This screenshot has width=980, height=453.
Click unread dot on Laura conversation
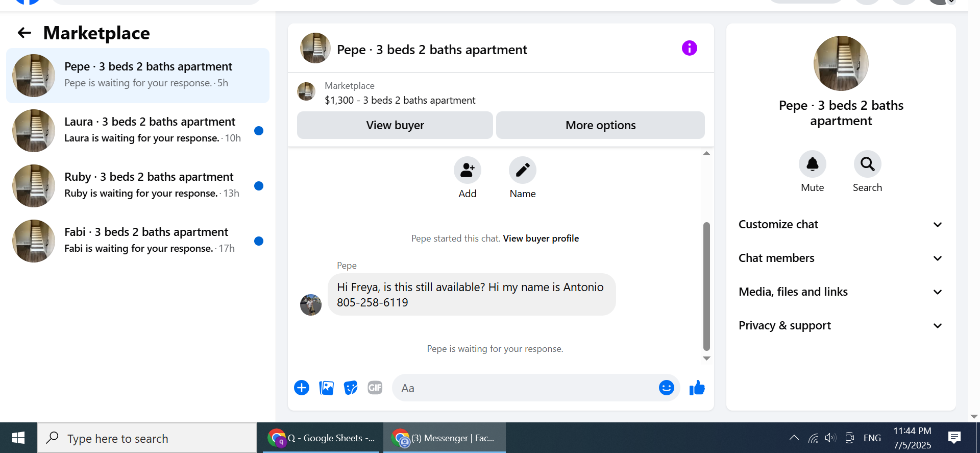(x=259, y=131)
